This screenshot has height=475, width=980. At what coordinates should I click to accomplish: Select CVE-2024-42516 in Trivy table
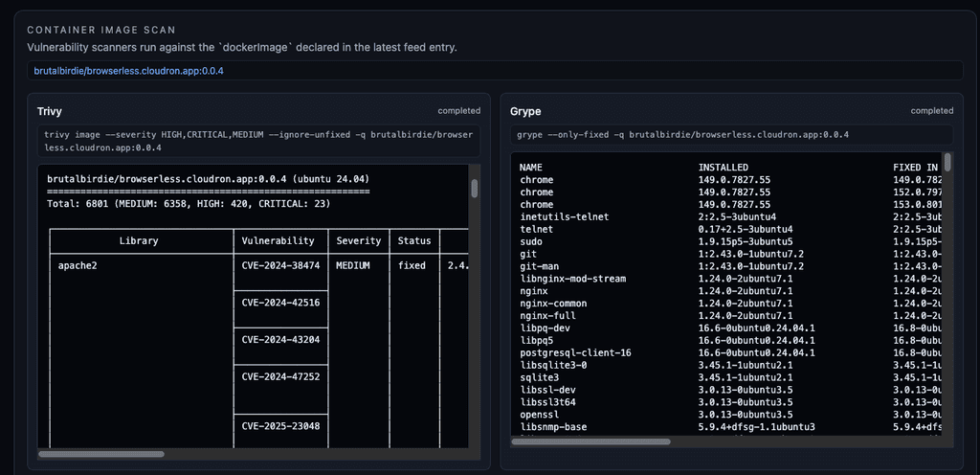point(280,303)
